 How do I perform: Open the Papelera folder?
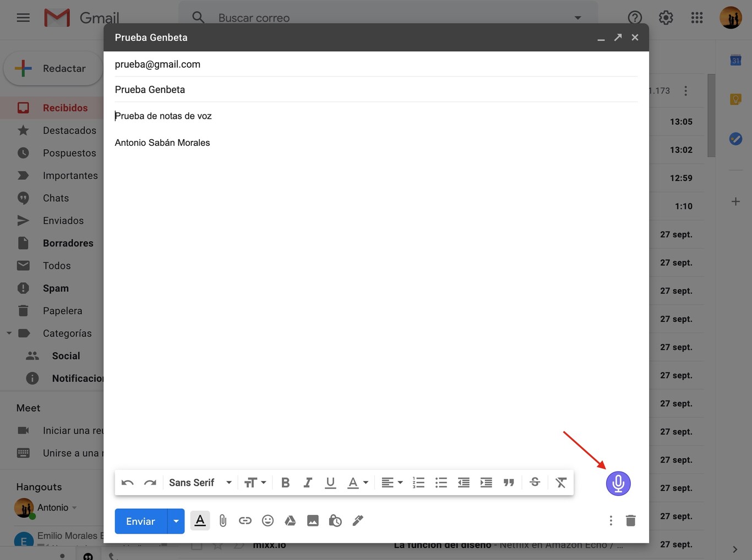point(52,311)
